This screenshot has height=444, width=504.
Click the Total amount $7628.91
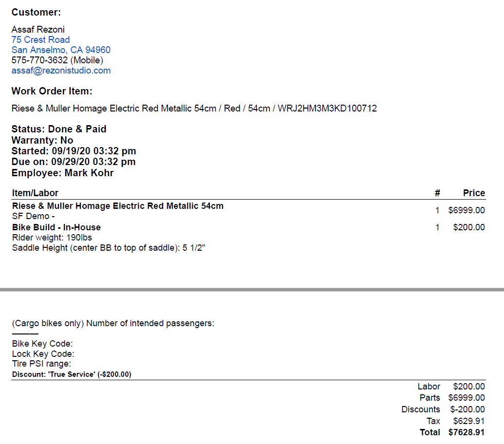tap(467, 432)
